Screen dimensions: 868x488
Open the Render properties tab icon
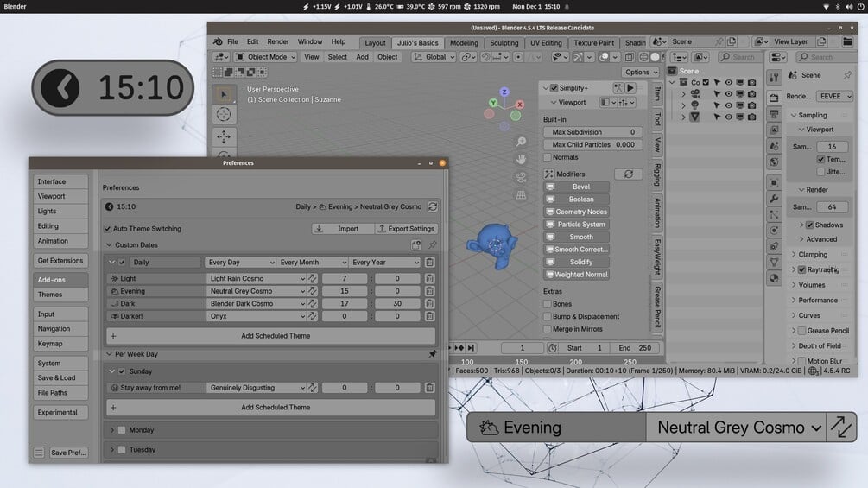pyautogui.click(x=774, y=98)
